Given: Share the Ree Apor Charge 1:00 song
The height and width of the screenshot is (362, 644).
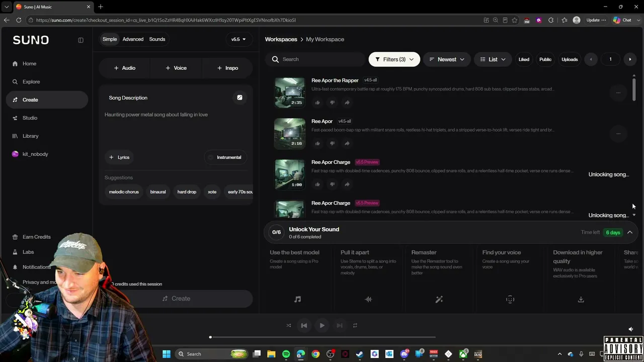Looking at the screenshot, I should tap(347, 184).
